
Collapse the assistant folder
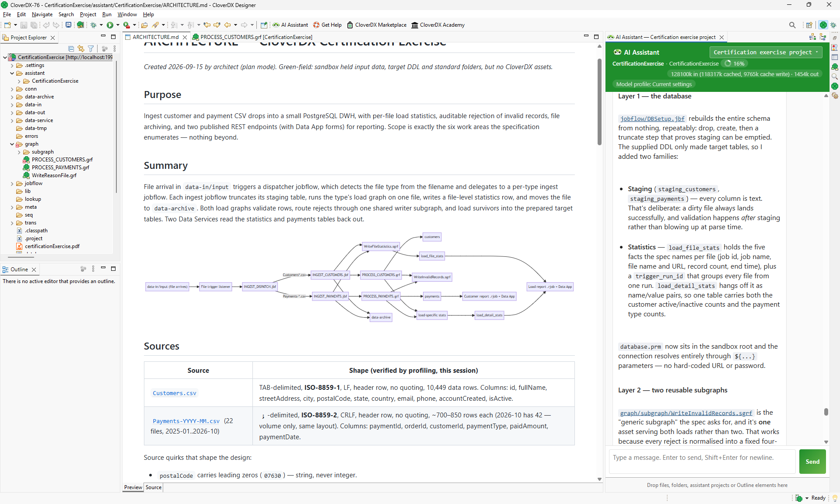click(12, 73)
